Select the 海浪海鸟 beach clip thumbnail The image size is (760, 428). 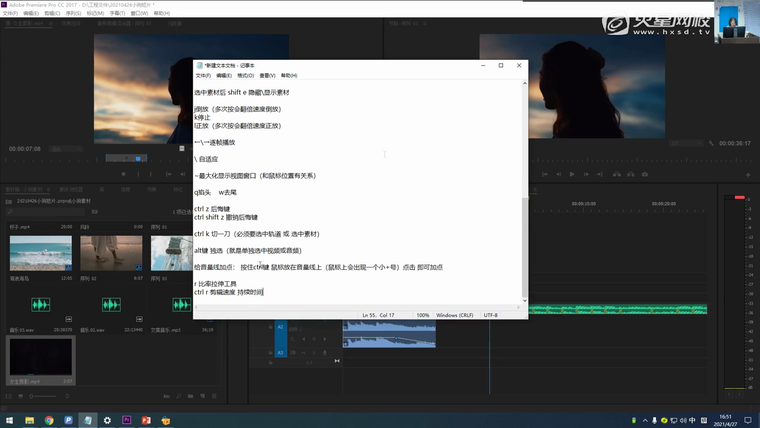(40, 253)
